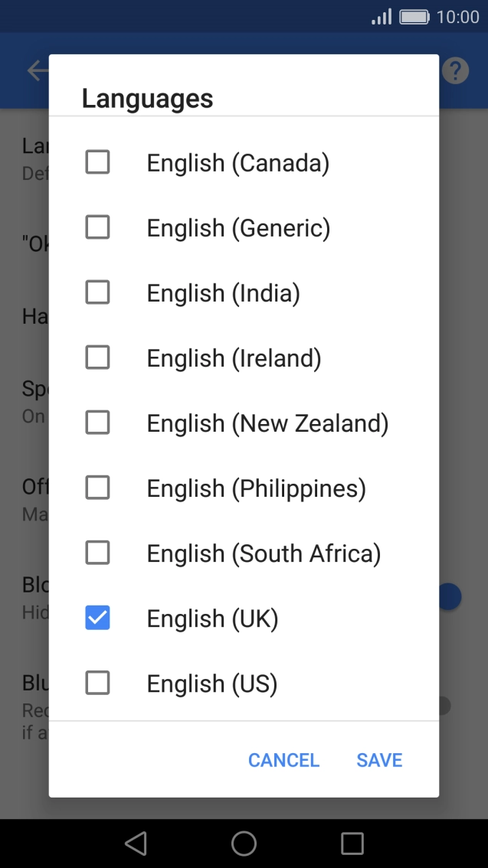
Task: Click the battery indicator in status bar
Action: click(x=414, y=16)
